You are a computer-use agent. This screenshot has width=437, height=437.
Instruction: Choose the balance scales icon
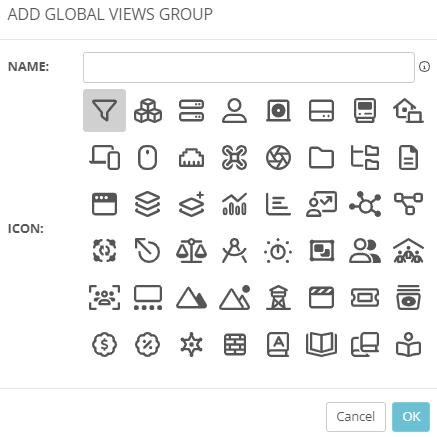[191, 251]
